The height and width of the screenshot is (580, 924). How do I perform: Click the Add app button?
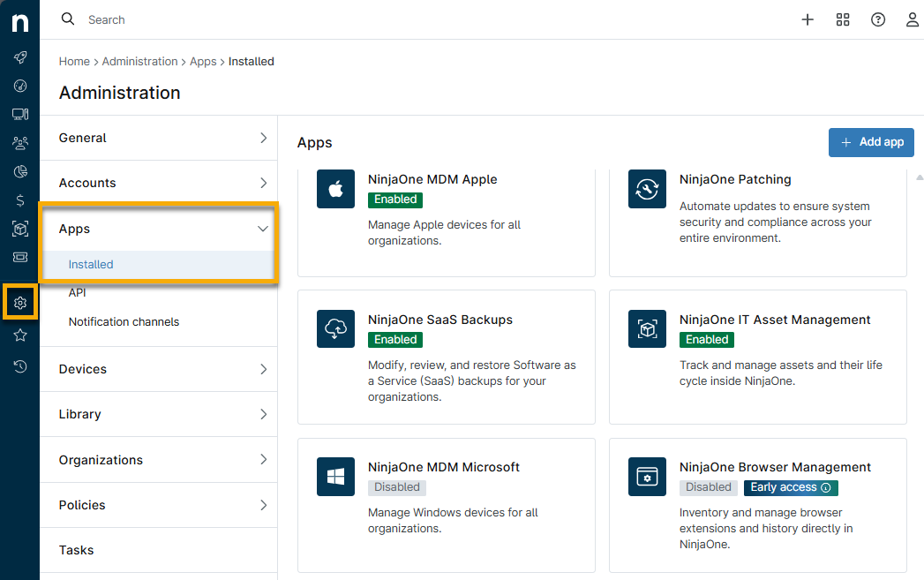[x=871, y=142]
